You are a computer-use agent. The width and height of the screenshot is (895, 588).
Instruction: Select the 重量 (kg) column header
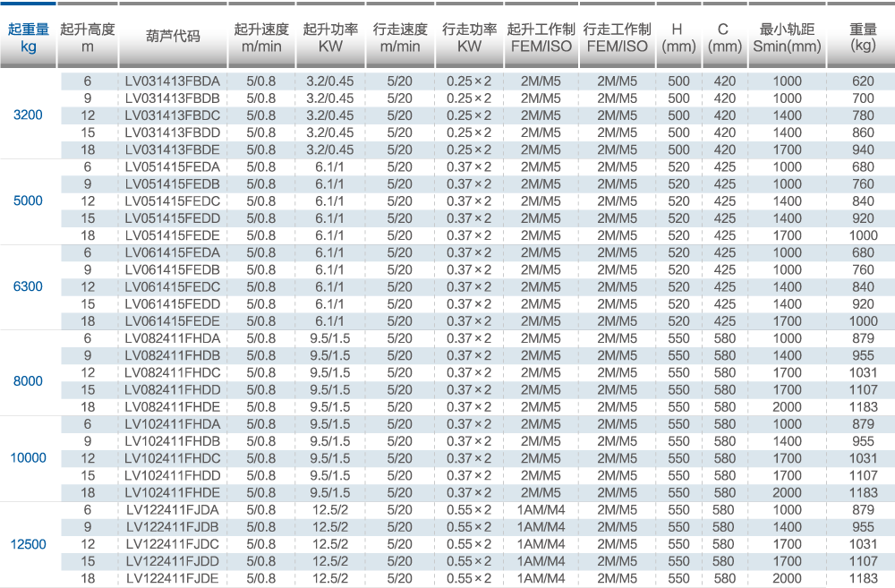pos(863,38)
